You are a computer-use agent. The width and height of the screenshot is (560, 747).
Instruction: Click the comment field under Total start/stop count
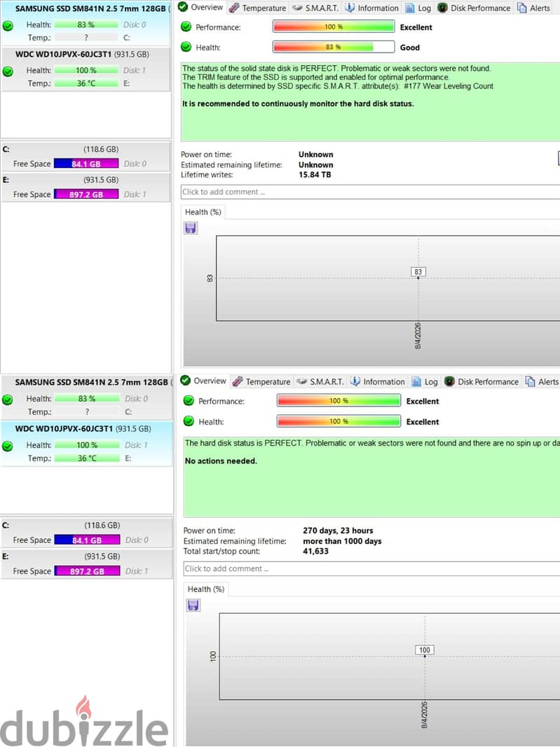(x=371, y=569)
